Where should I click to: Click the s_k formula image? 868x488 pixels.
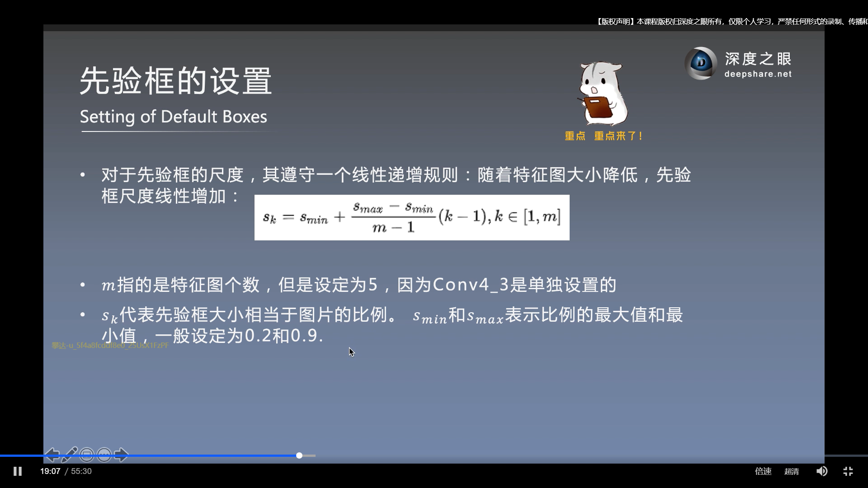(x=411, y=217)
